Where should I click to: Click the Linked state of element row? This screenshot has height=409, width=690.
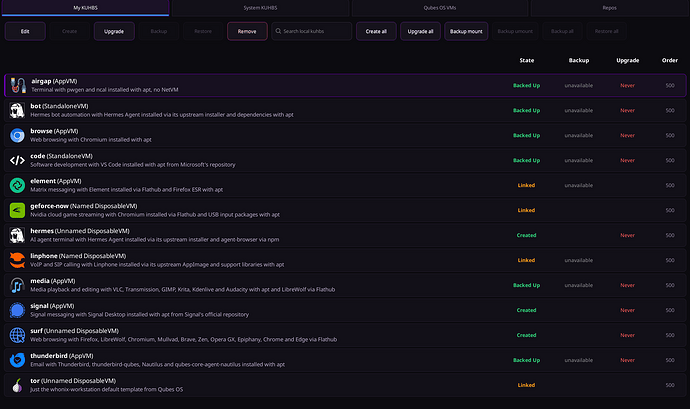[526, 185]
